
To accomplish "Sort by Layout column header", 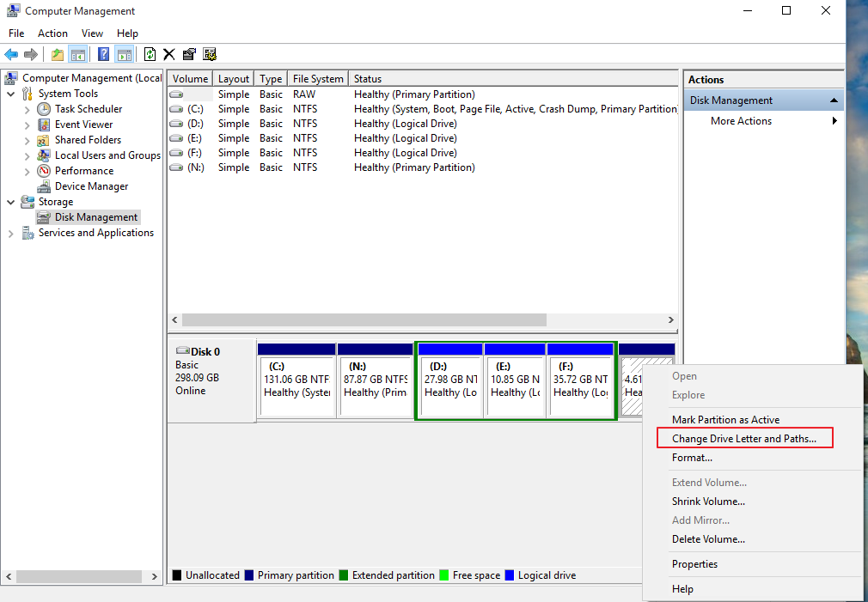I will [234, 78].
